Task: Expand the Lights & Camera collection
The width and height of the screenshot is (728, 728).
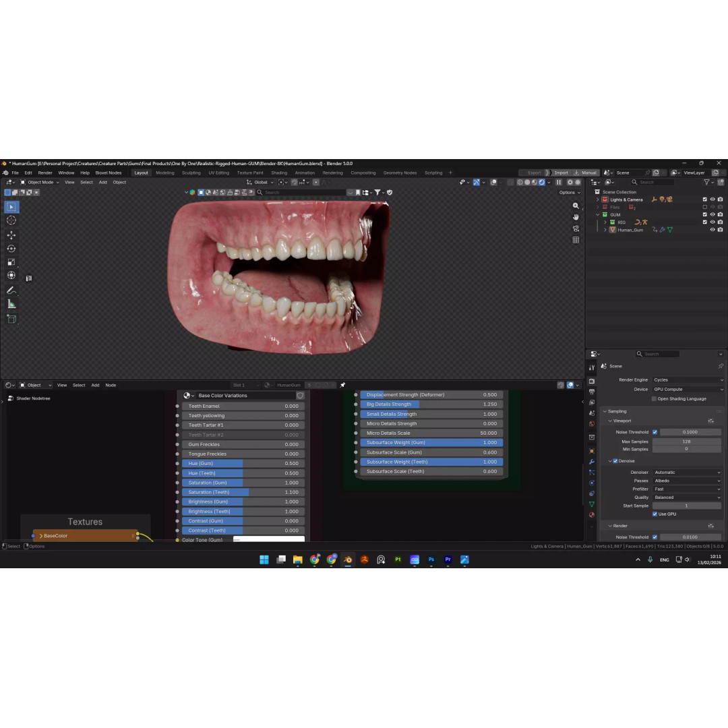Action: (597, 200)
